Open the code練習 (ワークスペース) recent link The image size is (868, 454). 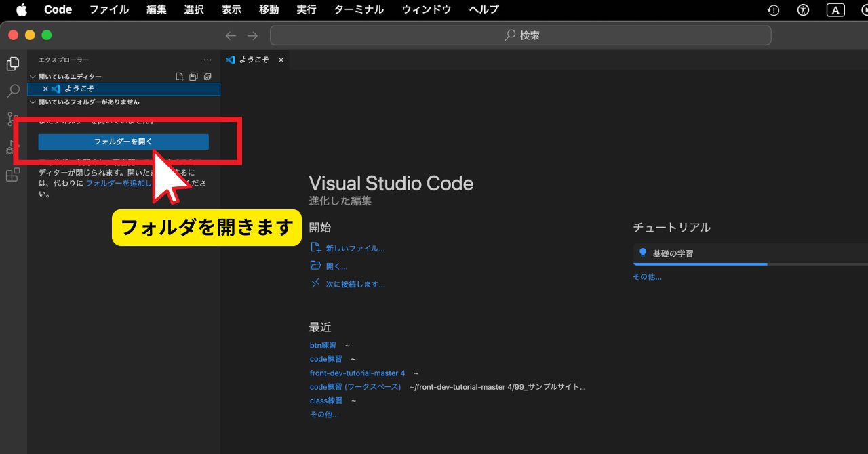click(x=355, y=387)
